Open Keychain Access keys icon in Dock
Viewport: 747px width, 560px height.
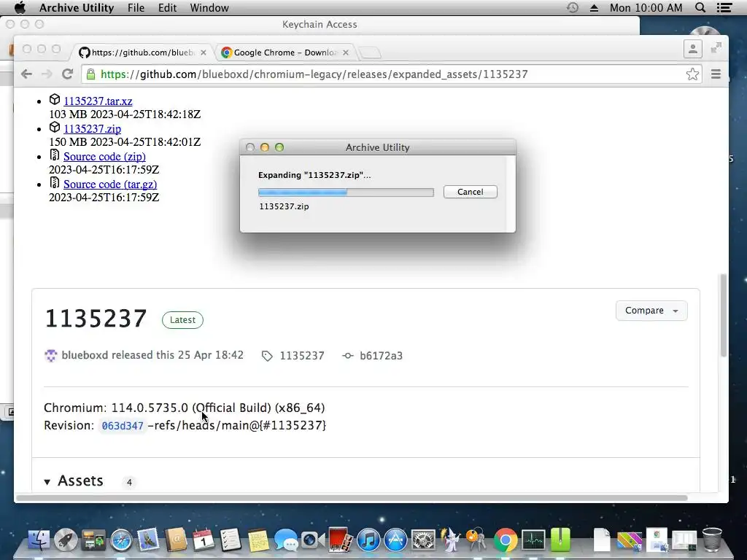(476, 540)
